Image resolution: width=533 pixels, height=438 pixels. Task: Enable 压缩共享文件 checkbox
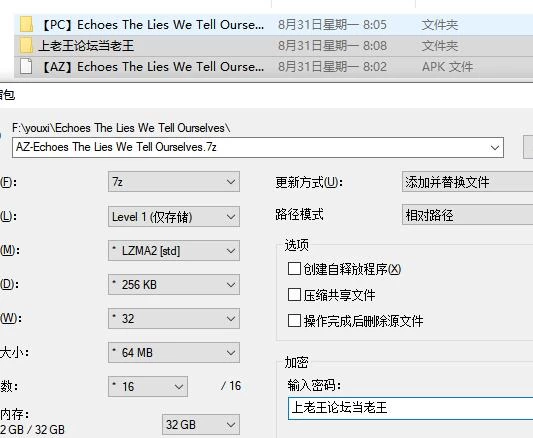(x=294, y=295)
